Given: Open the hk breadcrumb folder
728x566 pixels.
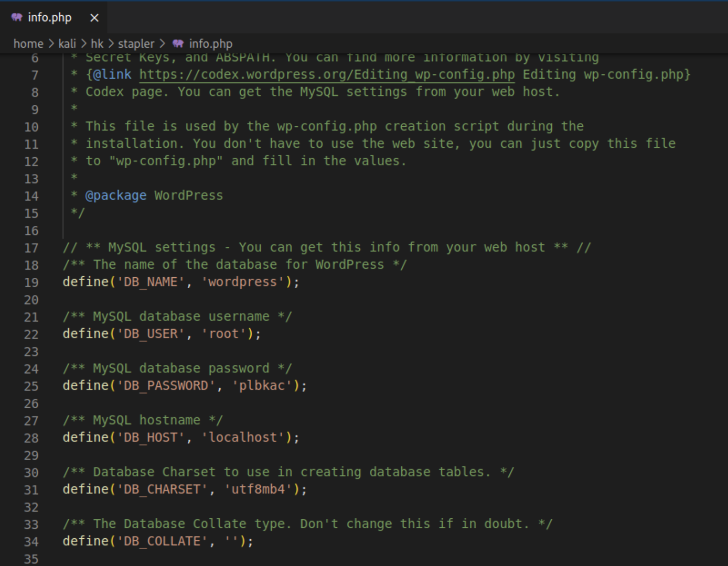Looking at the screenshot, I should coord(97,43).
